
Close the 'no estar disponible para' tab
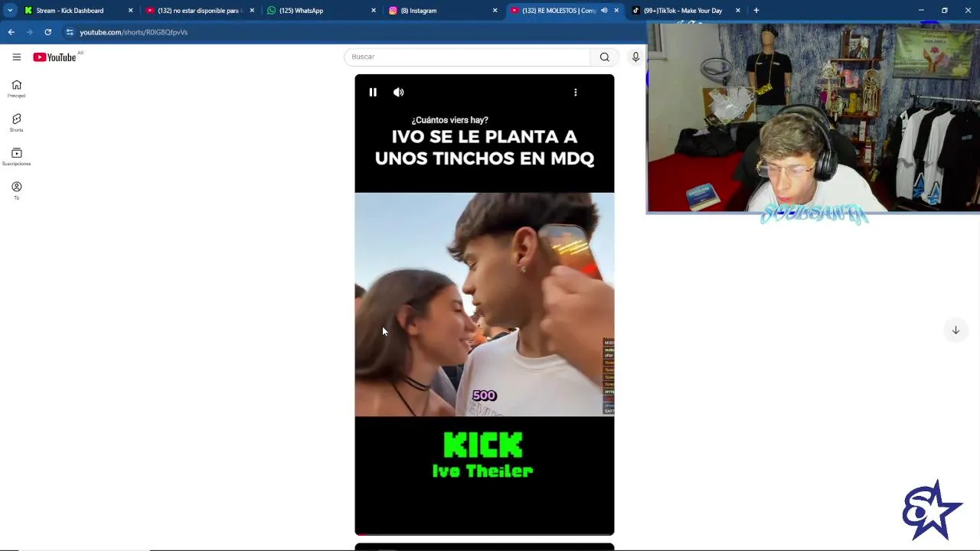(x=252, y=11)
